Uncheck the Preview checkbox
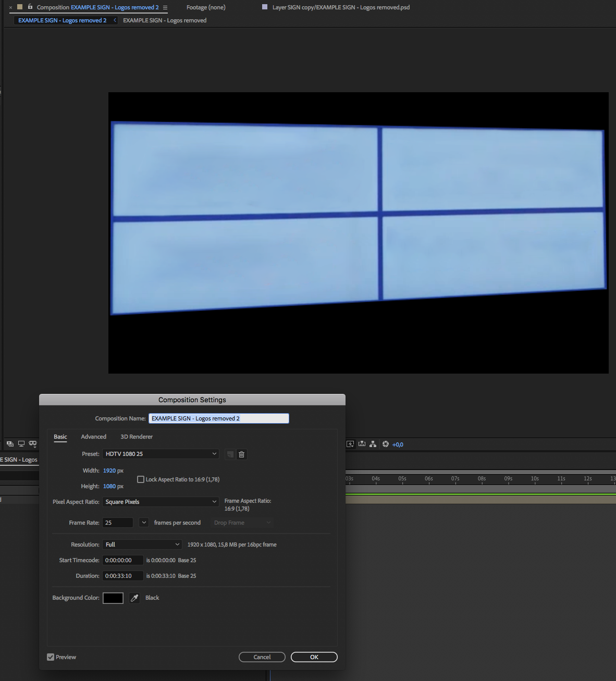The image size is (616, 681). point(51,657)
